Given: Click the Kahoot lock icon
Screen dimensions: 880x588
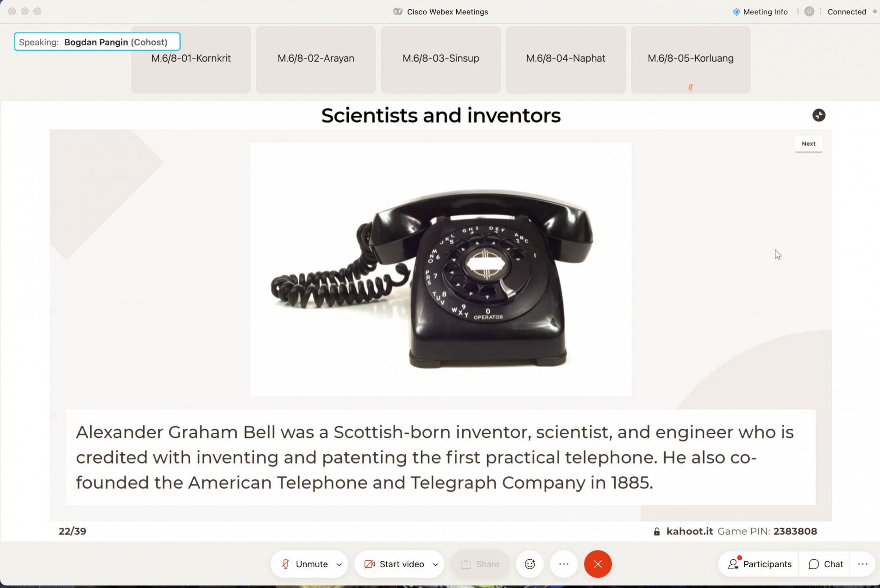Looking at the screenshot, I should tap(656, 532).
